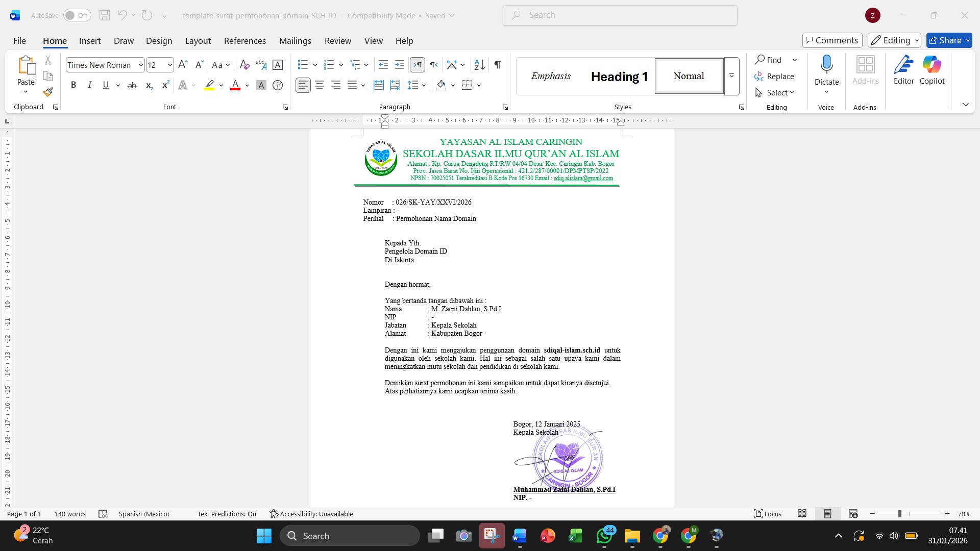This screenshot has width=980, height=551.
Task: Click the title bar Search box
Action: 620,15
